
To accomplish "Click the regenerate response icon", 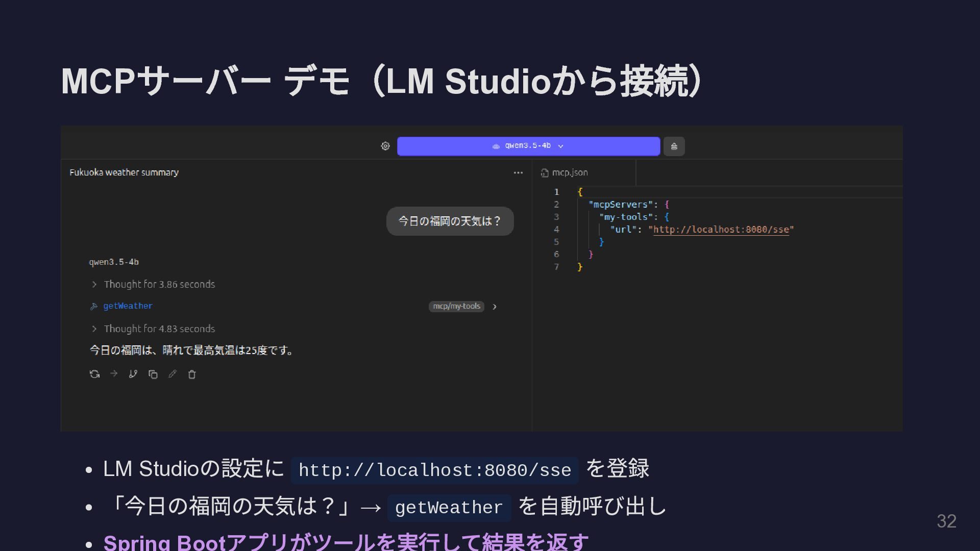I will (94, 374).
